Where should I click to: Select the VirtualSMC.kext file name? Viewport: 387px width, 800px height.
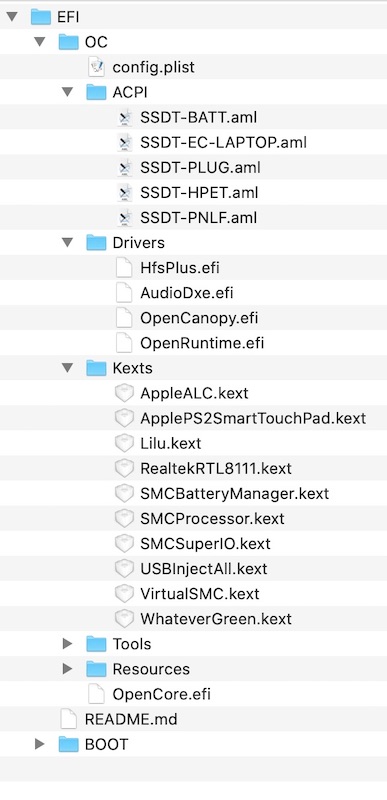click(200, 593)
